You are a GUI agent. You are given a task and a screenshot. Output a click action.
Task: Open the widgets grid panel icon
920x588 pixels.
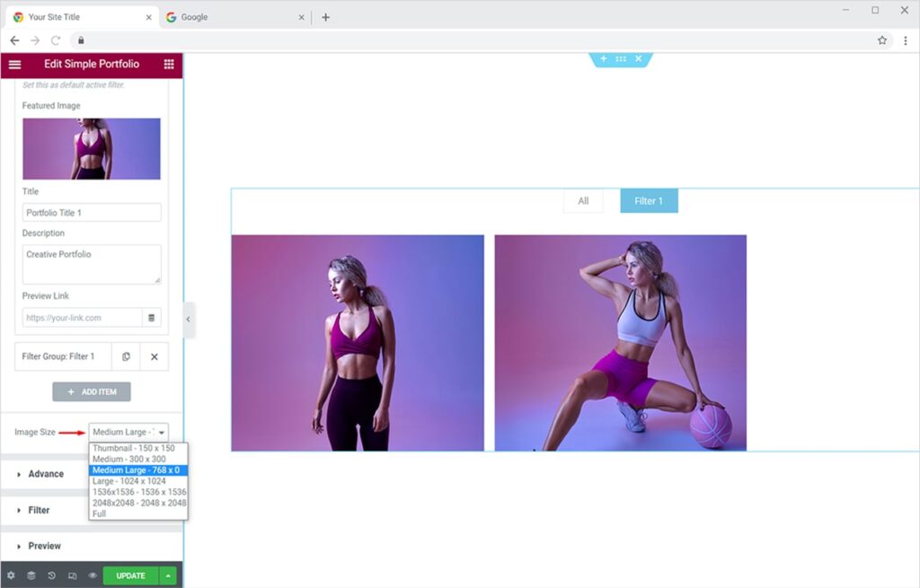tap(169, 64)
